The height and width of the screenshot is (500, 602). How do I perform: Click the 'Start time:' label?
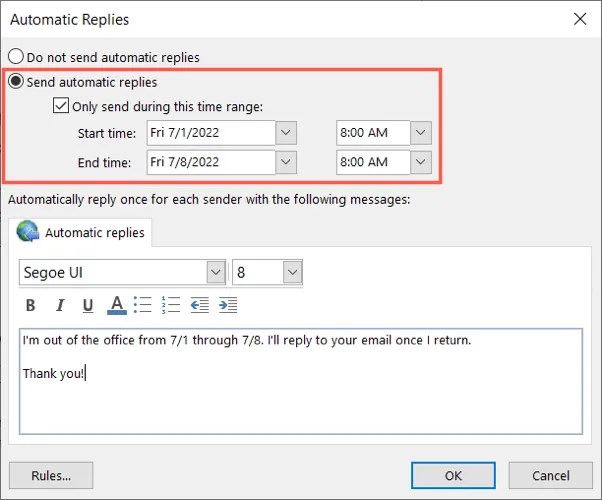tap(107, 133)
